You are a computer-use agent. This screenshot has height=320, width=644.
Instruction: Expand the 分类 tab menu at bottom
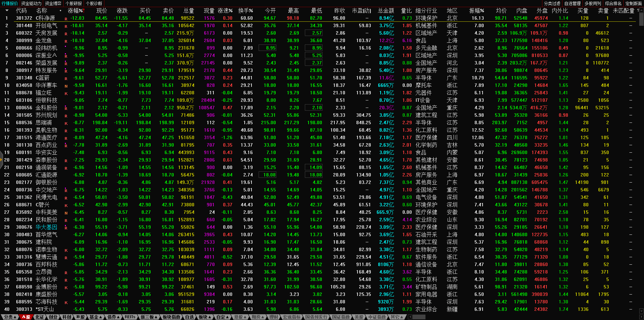(x=9, y=317)
